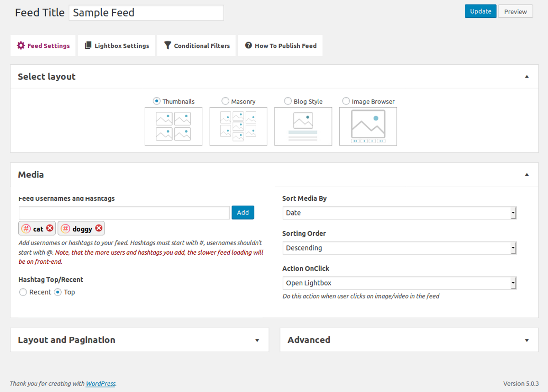Remove the doggy hashtag with red X
This screenshot has height=392, width=548.
(x=99, y=228)
